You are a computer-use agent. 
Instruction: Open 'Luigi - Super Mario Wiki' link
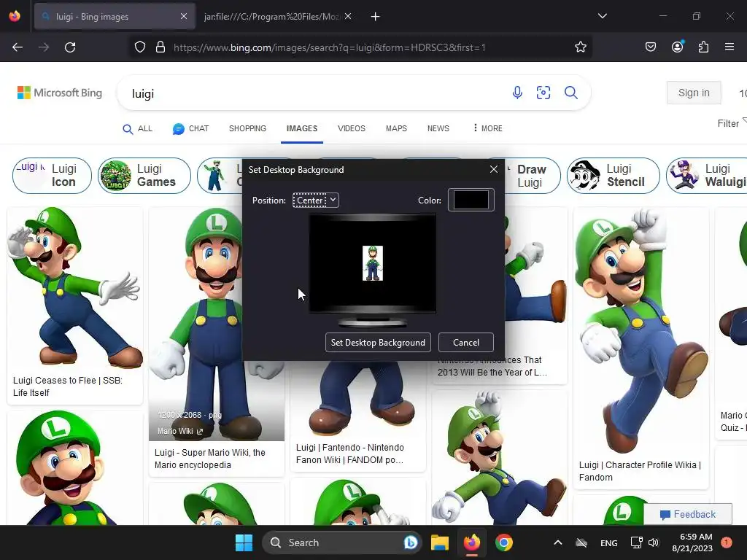(x=210, y=459)
